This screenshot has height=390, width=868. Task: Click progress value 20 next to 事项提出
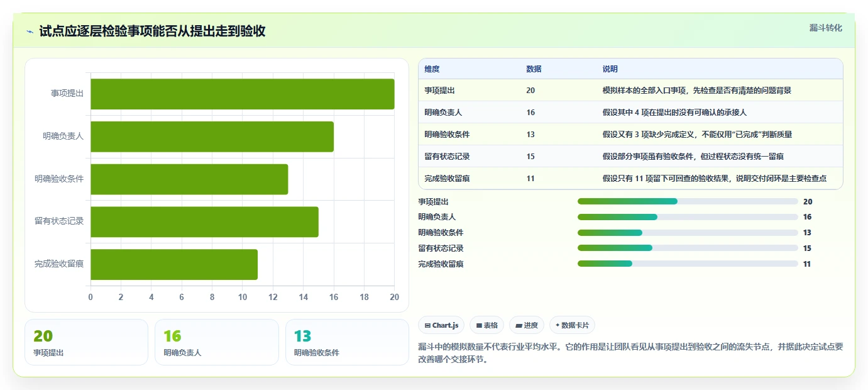pos(808,201)
